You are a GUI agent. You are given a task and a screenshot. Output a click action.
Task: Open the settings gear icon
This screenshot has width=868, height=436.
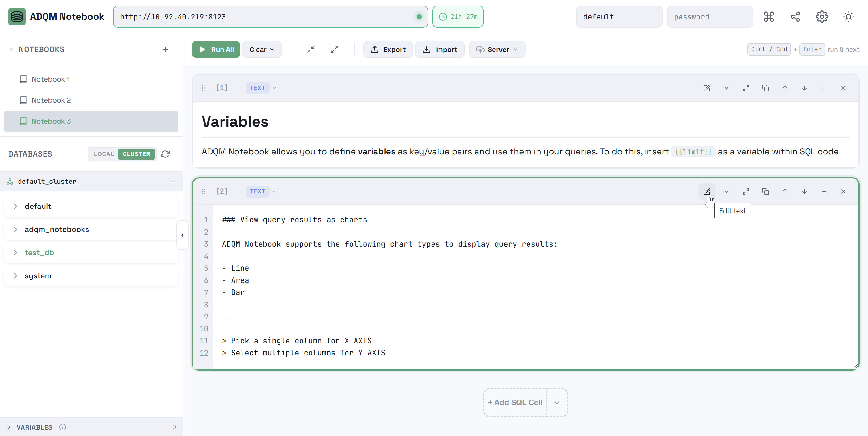click(821, 16)
